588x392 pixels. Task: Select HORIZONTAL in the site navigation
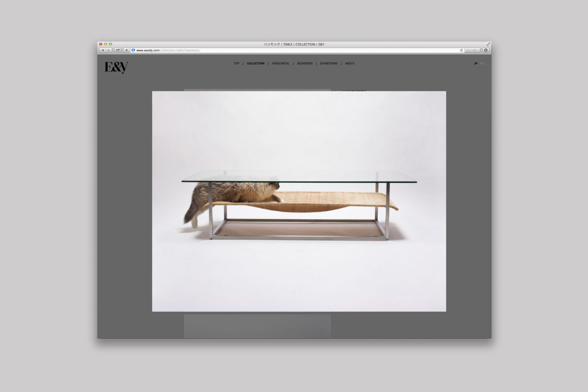pos(281,64)
